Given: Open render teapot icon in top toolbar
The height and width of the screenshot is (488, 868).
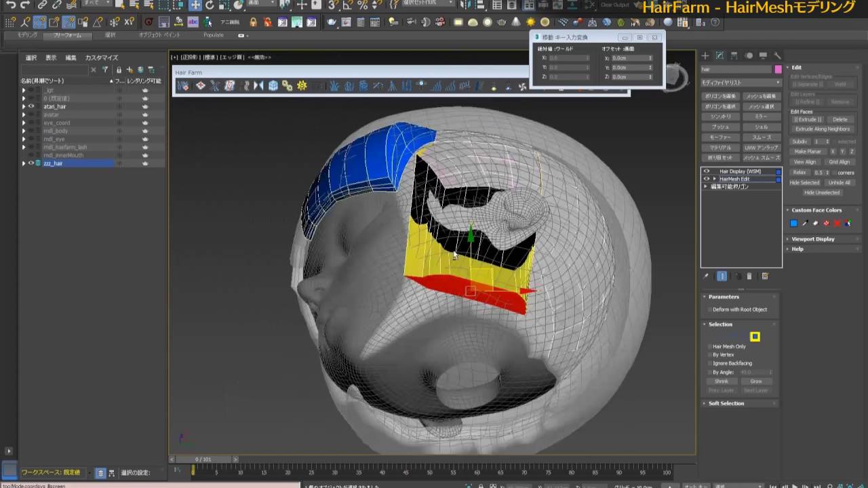Looking at the screenshot, I should pos(332,22).
